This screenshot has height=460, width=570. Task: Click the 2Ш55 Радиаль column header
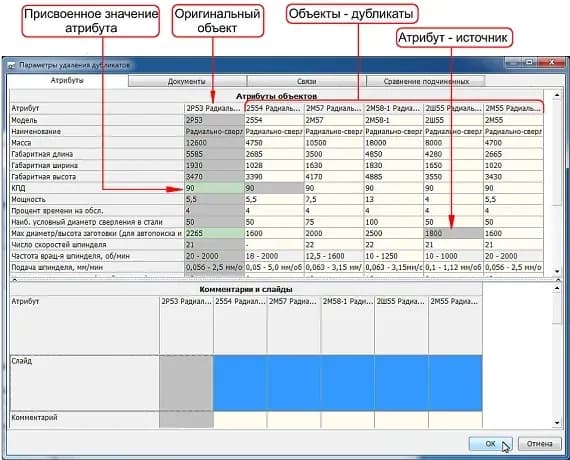453,108
